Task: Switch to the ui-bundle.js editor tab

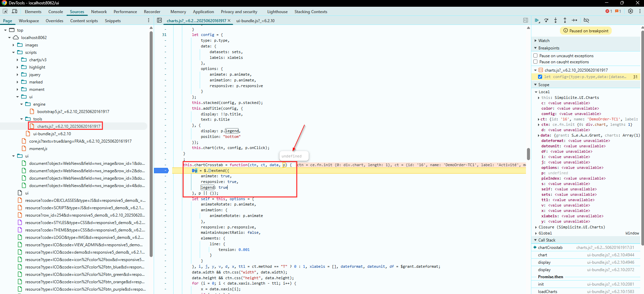Action: click(x=255, y=21)
